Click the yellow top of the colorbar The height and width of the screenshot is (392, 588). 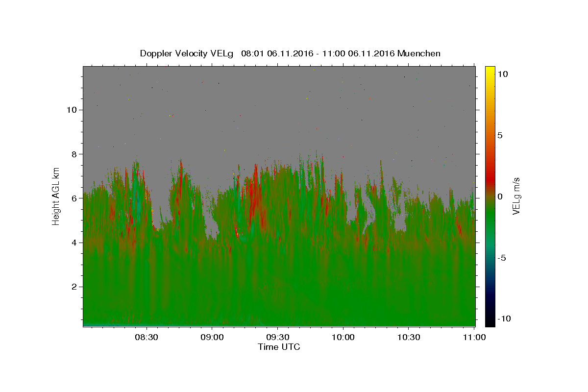[x=490, y=69]
